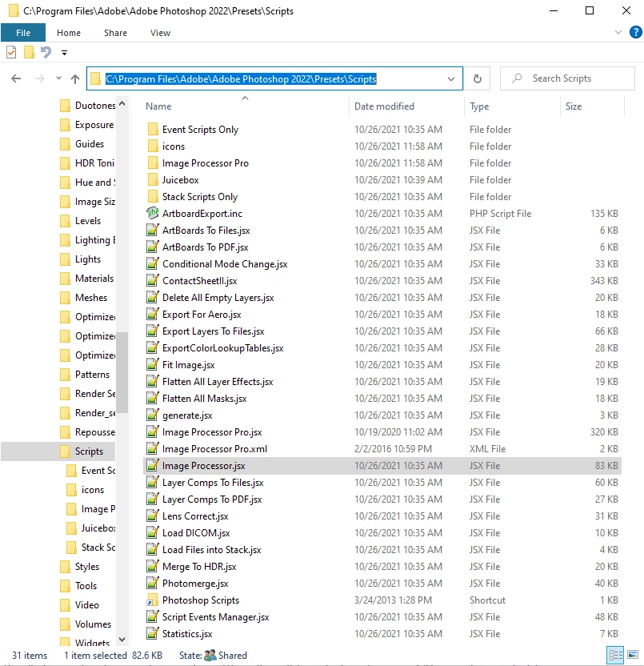Select the Juicebox folder icon in list
Viewport: 644px width, 666px height.
click(153, 179)
